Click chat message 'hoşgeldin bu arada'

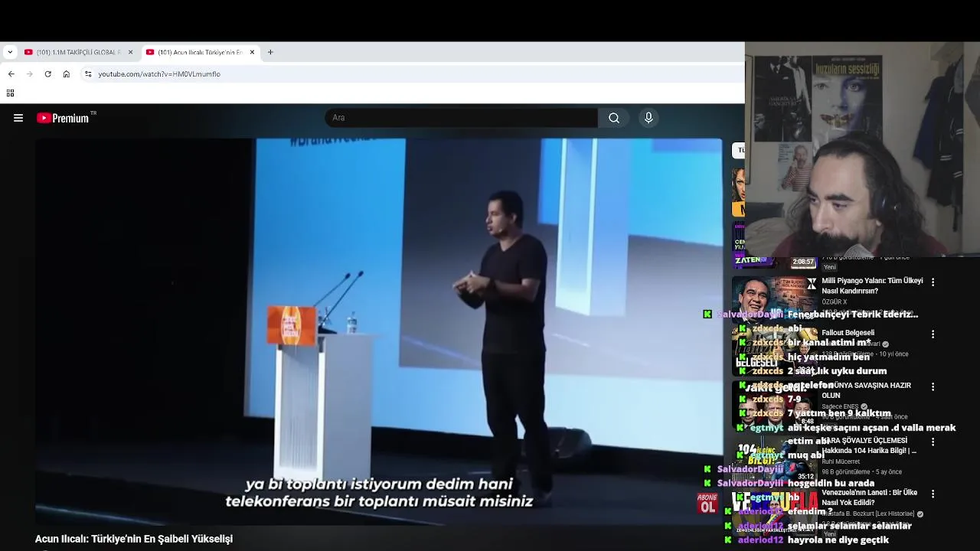coord(831,483)
